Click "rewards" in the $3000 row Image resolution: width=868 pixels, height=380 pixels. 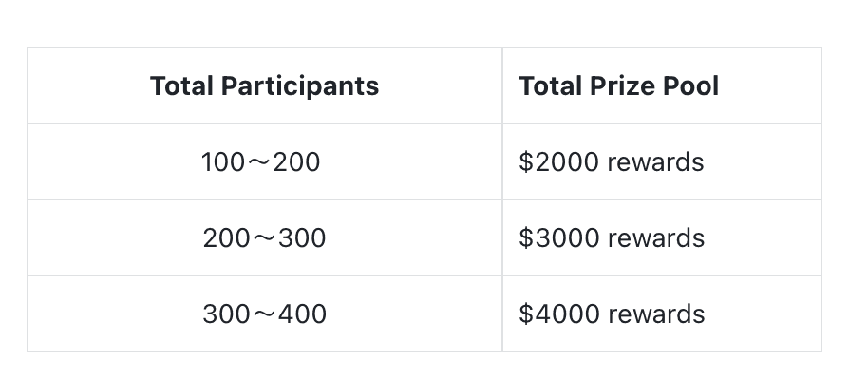click(656, 238)
